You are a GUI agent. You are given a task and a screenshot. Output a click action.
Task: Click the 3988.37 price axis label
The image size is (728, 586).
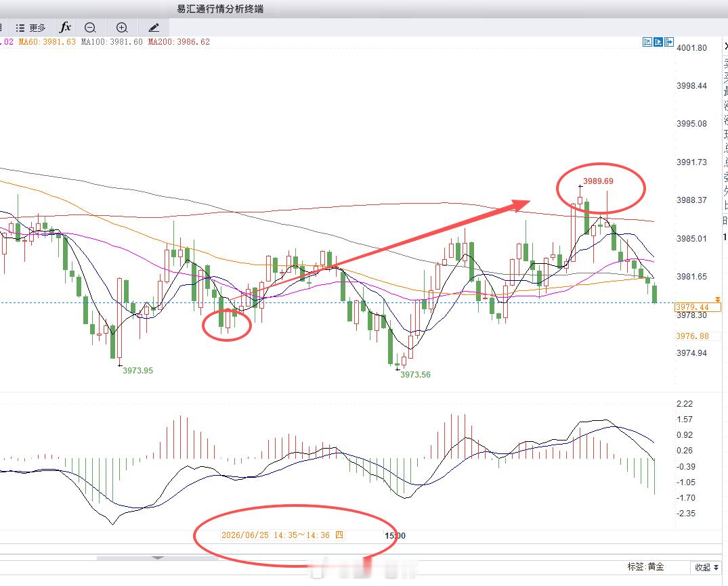click(692, 200)
